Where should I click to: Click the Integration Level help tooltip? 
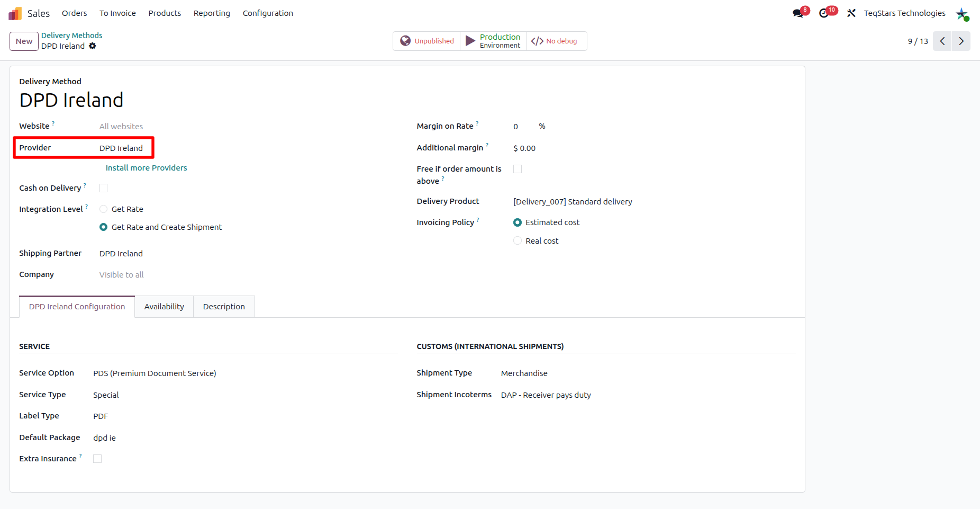[87, 207]
